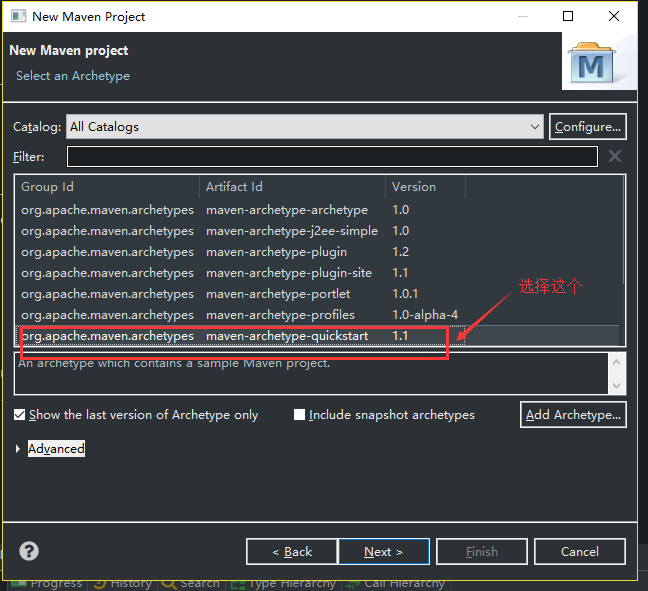This screenshot has width=648, height=591.
Task: Maximize the New Maven Project window
Action: [568, 17]
